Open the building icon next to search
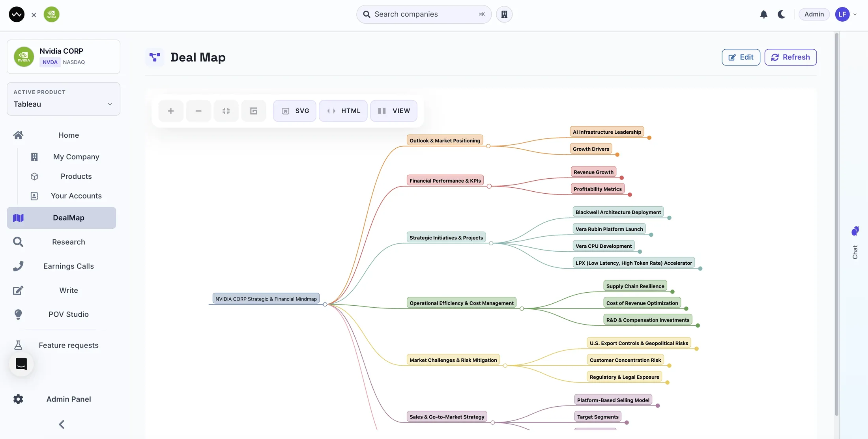Viewport: 868px width, 439px height. pos(504,14)
